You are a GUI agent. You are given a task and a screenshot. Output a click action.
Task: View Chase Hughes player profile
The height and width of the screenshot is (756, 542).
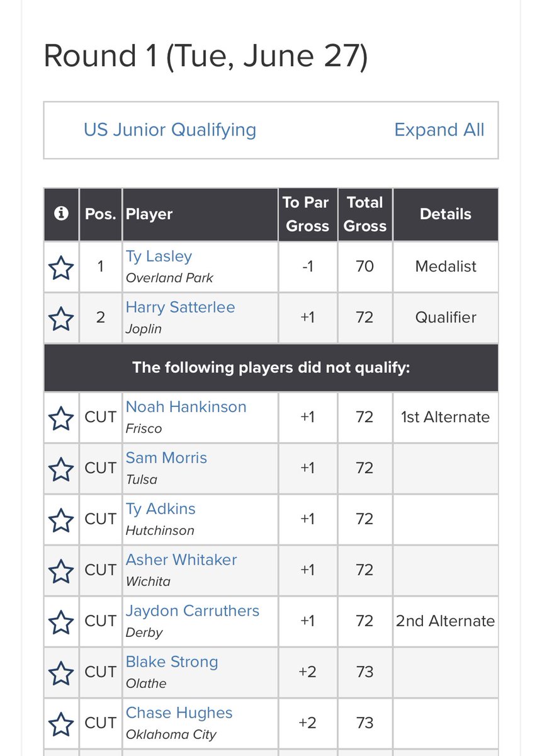(179, 713)
